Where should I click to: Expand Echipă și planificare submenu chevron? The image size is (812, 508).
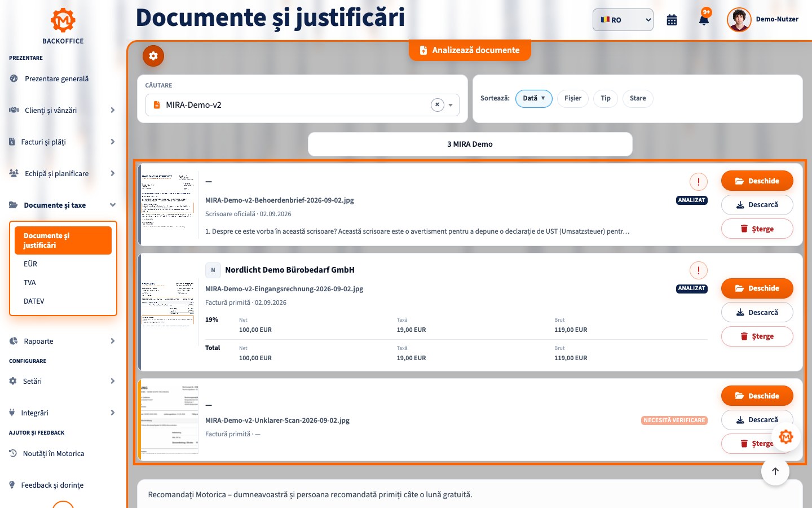click(x=113, y=173)
